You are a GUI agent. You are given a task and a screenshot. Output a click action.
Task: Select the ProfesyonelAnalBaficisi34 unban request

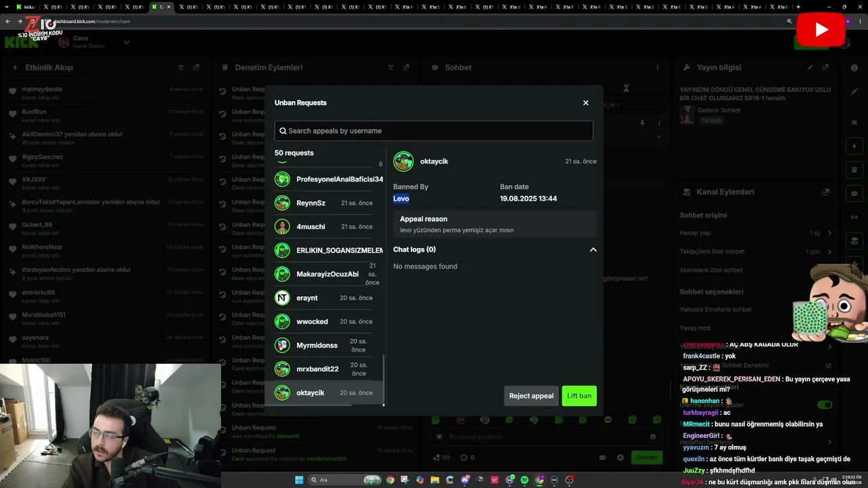329,179
